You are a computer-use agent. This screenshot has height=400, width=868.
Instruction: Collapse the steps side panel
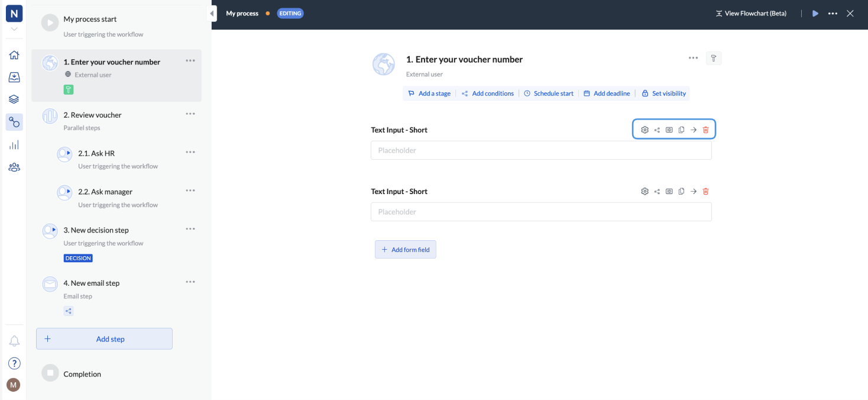click(x=212, y=13)
